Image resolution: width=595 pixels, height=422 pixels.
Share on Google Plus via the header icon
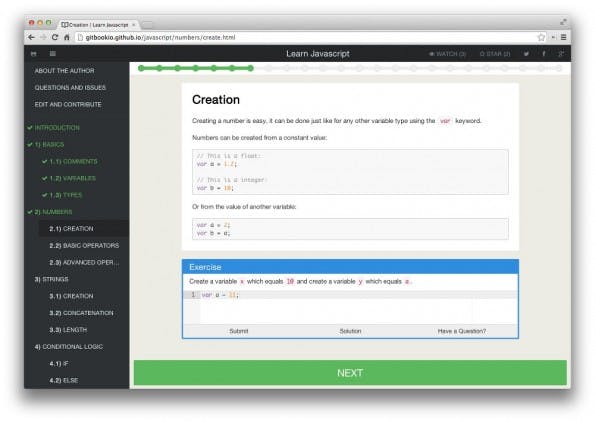point(561,54)
